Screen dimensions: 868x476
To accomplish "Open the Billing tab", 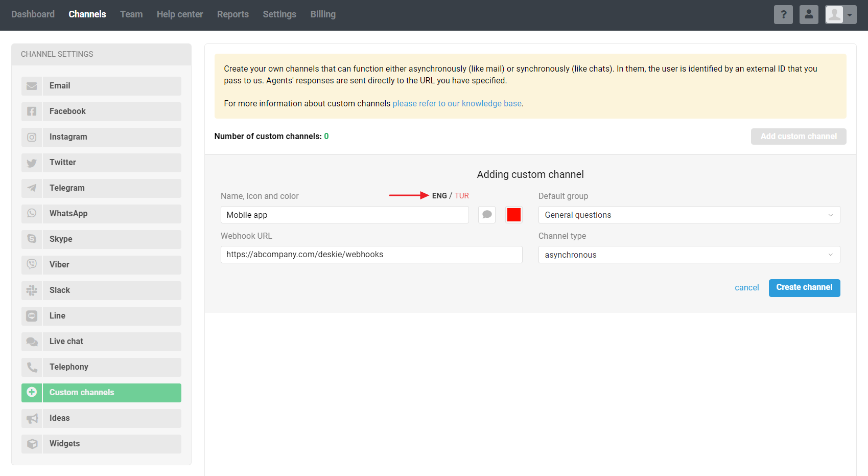I will pyautogui.click(x=323, y=14).
